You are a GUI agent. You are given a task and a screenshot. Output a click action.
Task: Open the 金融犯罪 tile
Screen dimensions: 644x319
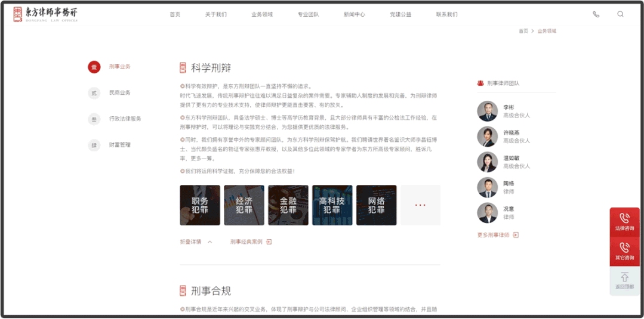click(288, 205)
